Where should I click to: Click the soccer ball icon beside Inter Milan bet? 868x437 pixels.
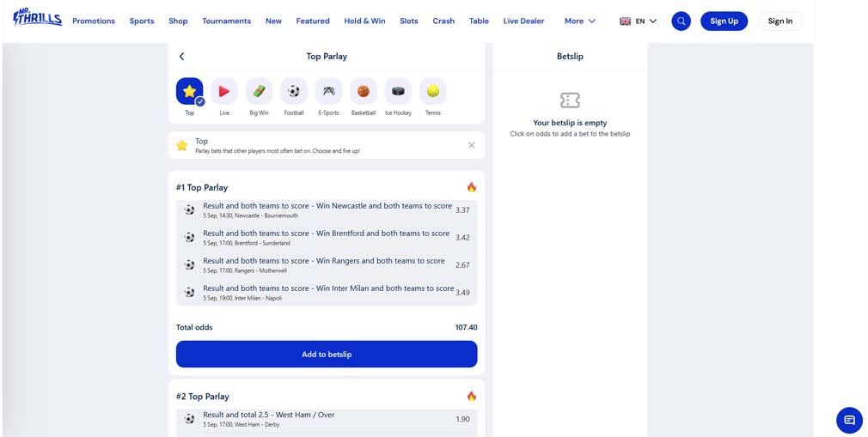189,293
